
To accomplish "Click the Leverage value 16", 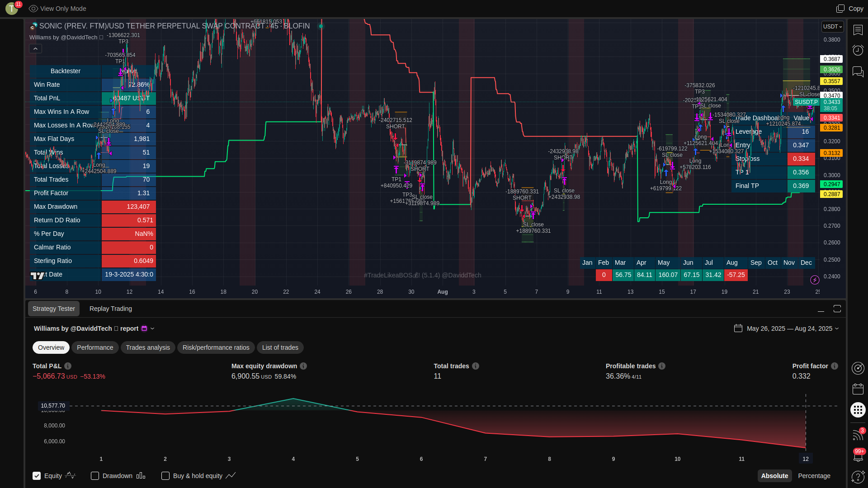I will click(x=801, y=131).
